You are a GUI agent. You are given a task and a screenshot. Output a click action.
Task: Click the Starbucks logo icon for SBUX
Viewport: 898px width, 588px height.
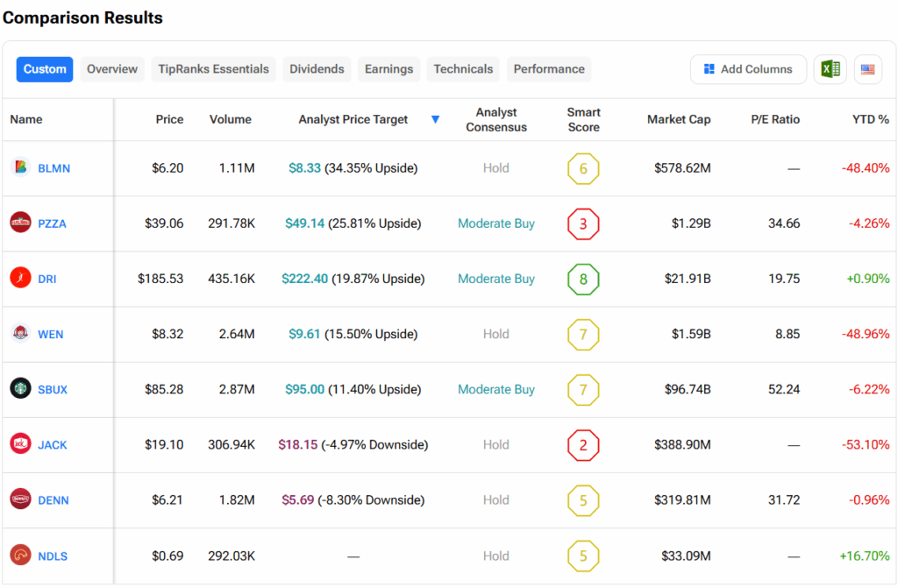click(20, 388)
